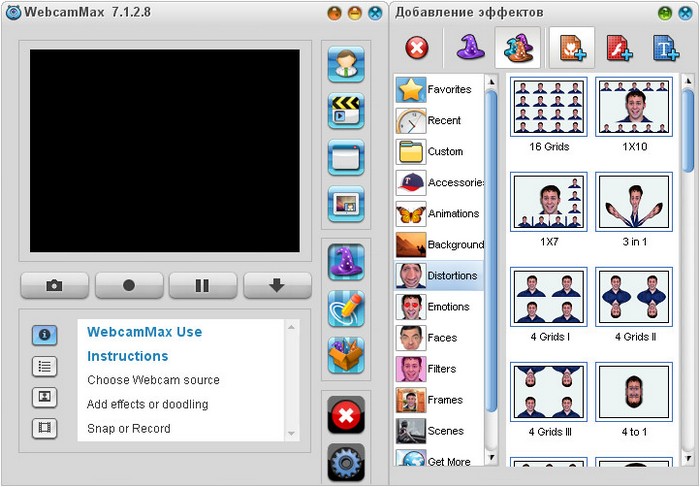Viewport: 700px width, 487px height.
Task: Open the settings gear icon
Action: [346, 462]
